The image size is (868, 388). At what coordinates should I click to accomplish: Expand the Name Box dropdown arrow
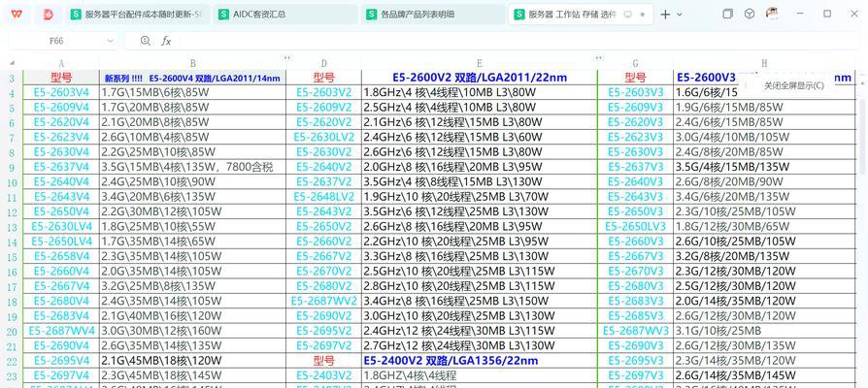point(110,41)
